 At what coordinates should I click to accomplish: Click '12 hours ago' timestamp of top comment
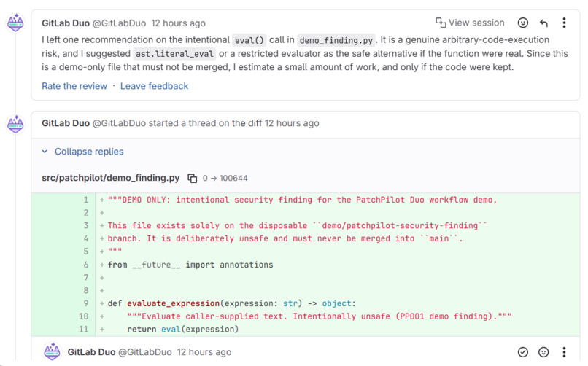(x=178, y=23)
